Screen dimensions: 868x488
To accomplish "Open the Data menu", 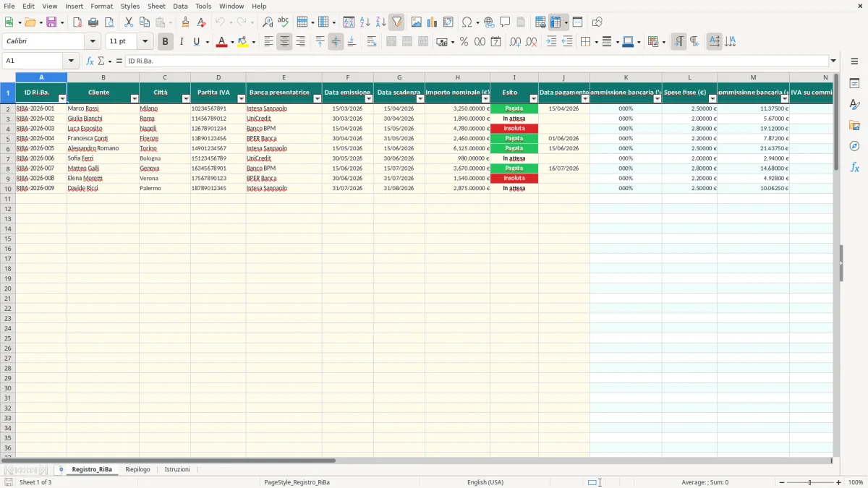I will (x=180, y=6).
